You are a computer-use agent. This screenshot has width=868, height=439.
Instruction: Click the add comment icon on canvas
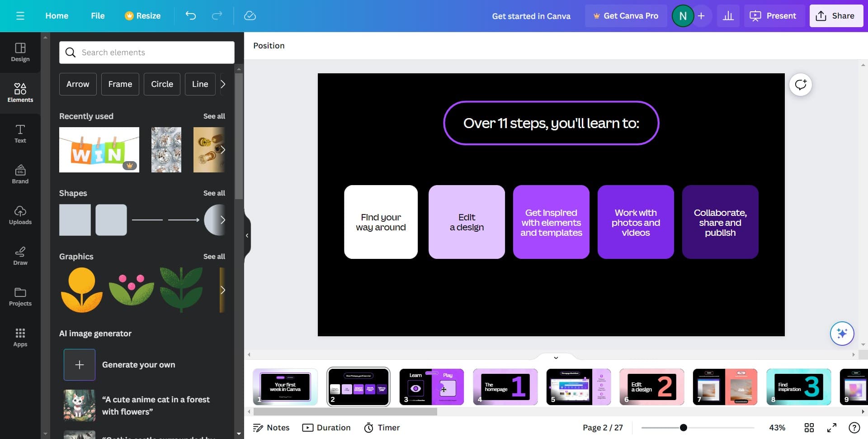point(801,85)
